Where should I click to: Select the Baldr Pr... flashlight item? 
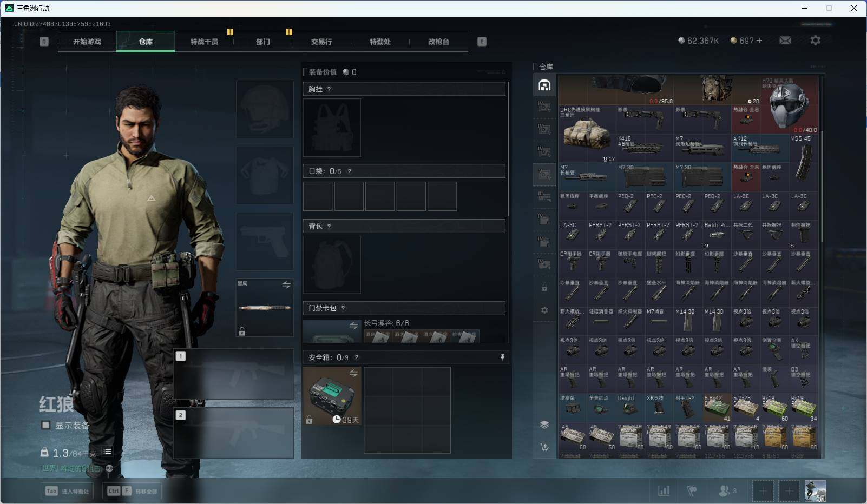717,235
